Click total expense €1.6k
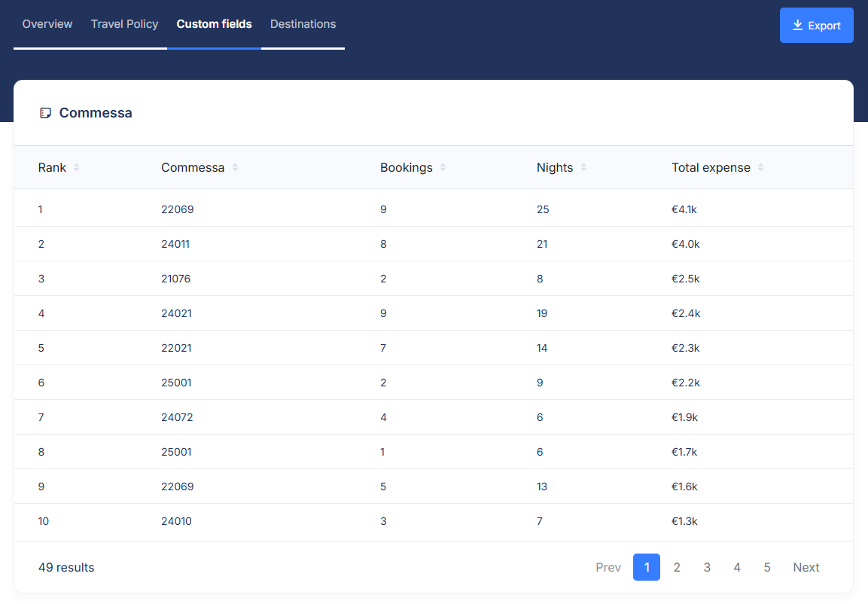Screen dimensions: 868x604 [x=685, y=487]
